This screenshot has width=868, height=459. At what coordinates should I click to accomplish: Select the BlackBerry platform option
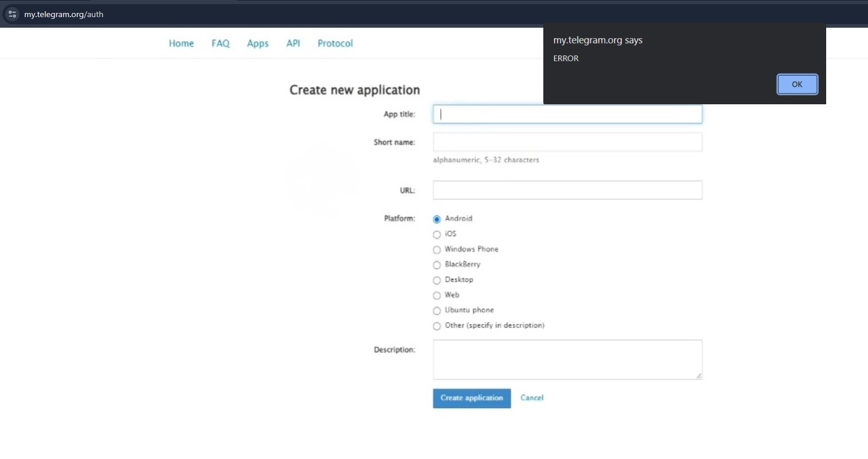point(437,265)
